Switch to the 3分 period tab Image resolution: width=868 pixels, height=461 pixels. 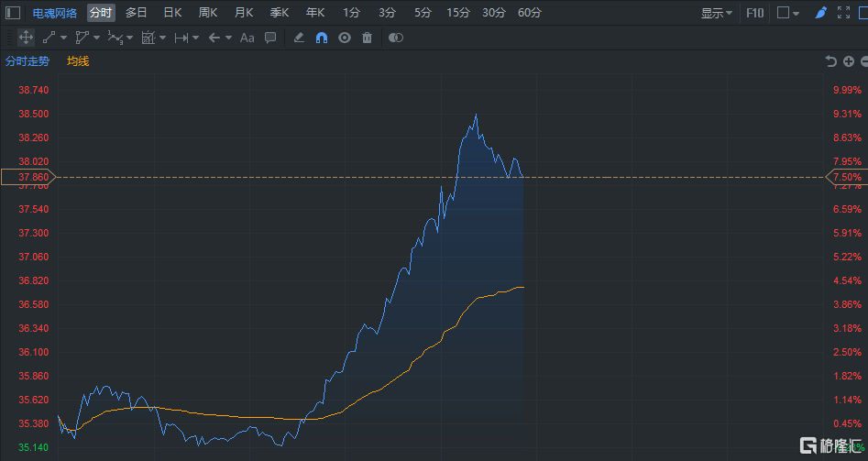(388, 13)
